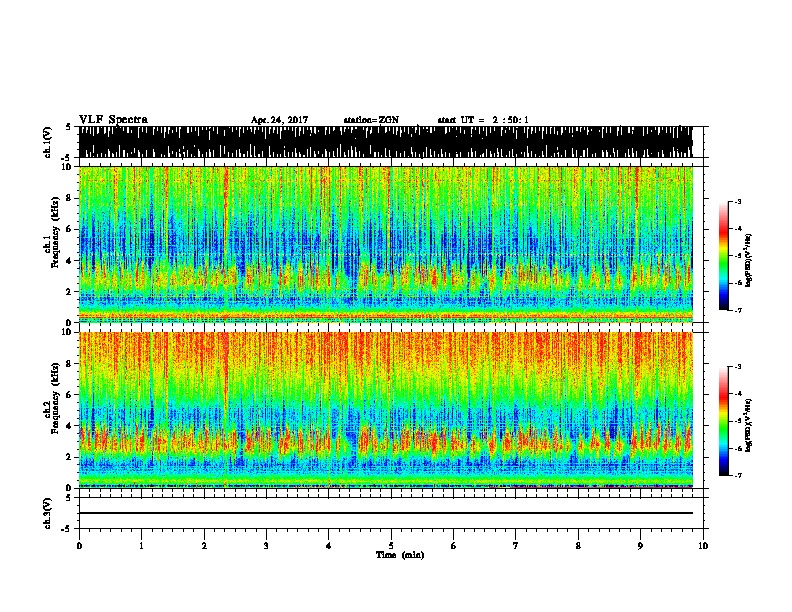This screenshot has height=612, width=792.
Task: Click the "-3" label on the ch.2 colorbar
Action: (x=738, y=367)
